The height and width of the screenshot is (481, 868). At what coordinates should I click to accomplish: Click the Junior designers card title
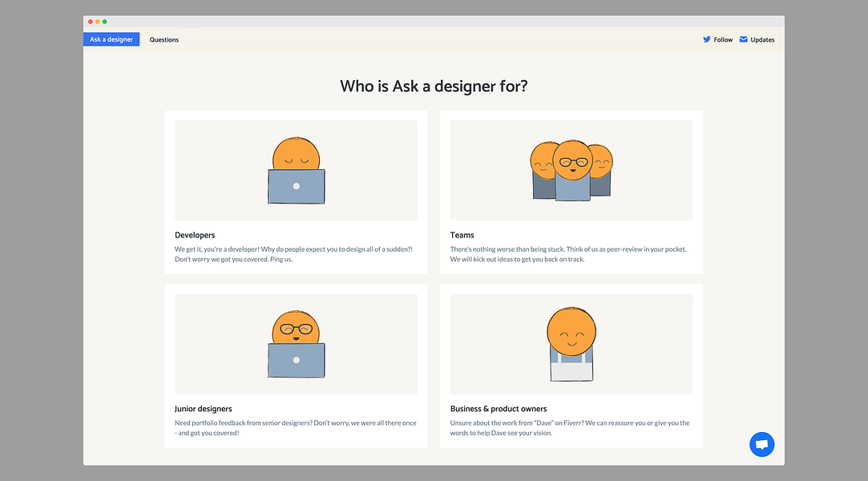[203, 409]
